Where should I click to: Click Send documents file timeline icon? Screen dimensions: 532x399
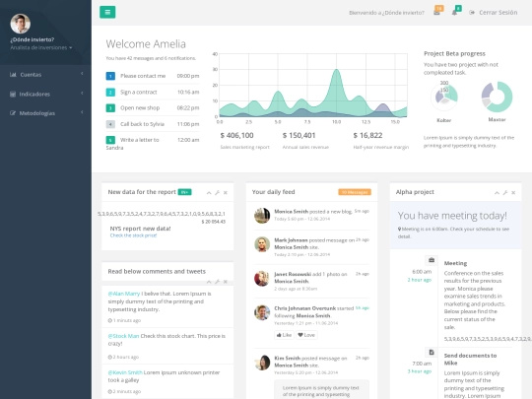pyautogui.click(x=432, y=353)
